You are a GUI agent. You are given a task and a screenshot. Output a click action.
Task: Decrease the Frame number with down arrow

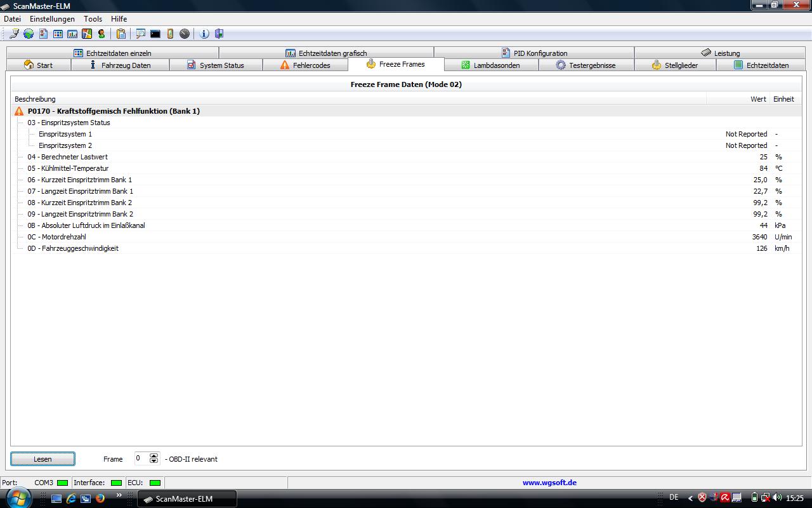point(154,462)
